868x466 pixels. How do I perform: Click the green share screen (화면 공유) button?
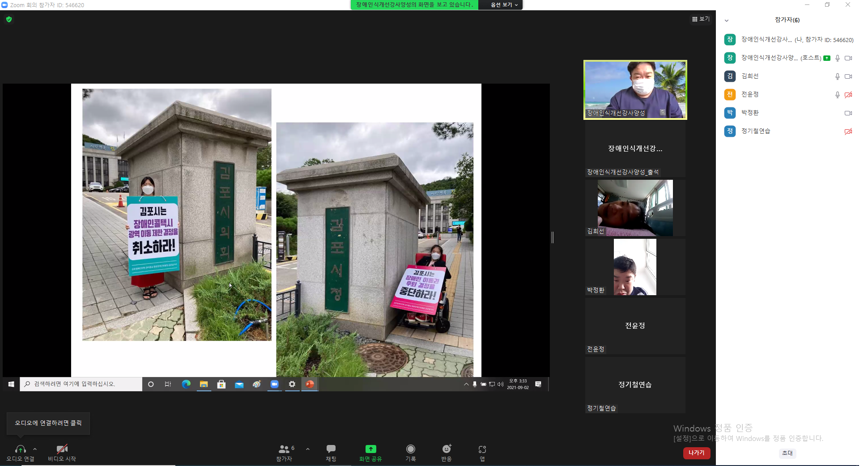point(370,453)
